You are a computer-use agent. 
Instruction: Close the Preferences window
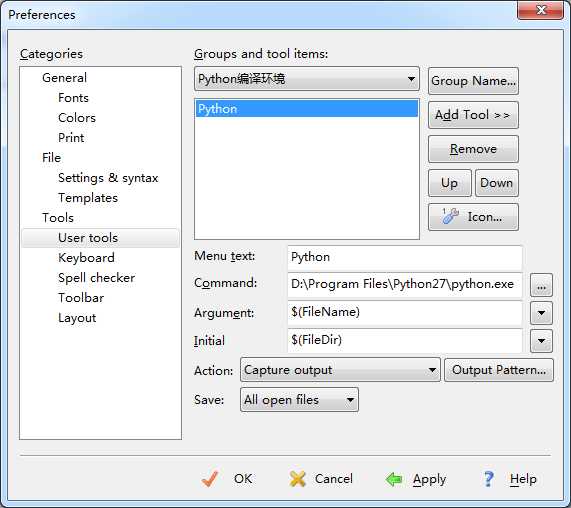pos(541,10)
